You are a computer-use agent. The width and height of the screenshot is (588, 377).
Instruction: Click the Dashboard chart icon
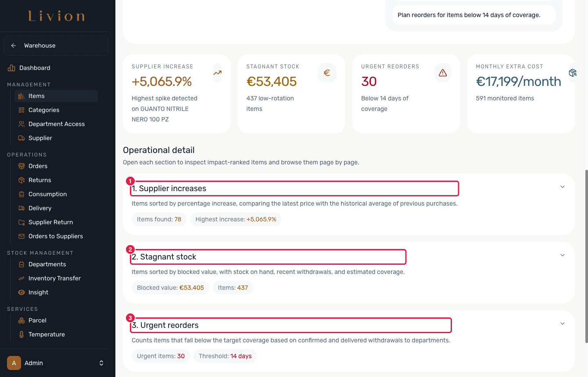click(x=11, y=68)
